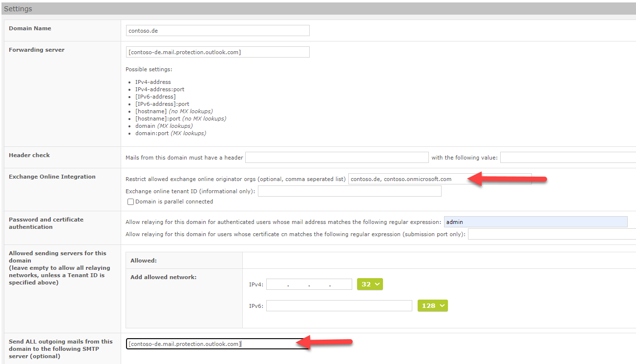Click the Forwarding server input field
Image resolution: width=636 pixels, height=364 pixels.
pyautogui.click(x=217, y=52)
